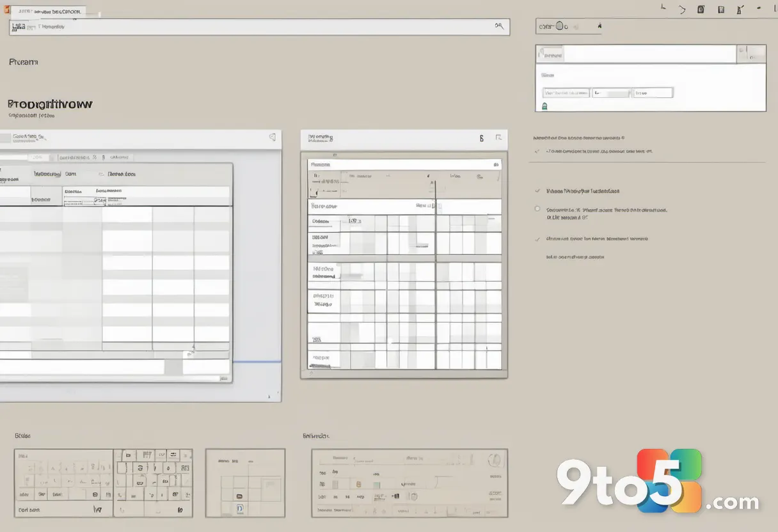Open the wide settings thumbnail at the bottom

point(409,483)
